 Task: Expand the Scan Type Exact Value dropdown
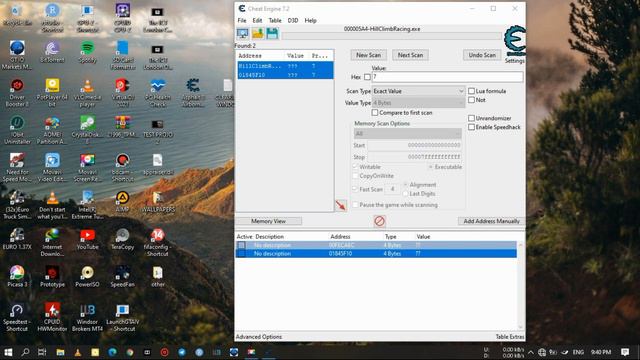418,91
